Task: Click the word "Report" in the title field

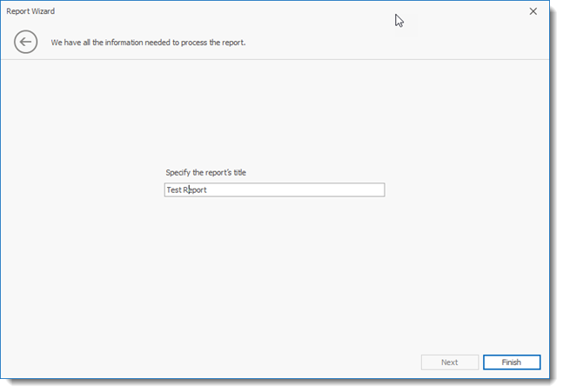Action: pyautogui.click(x=195, y=189)
